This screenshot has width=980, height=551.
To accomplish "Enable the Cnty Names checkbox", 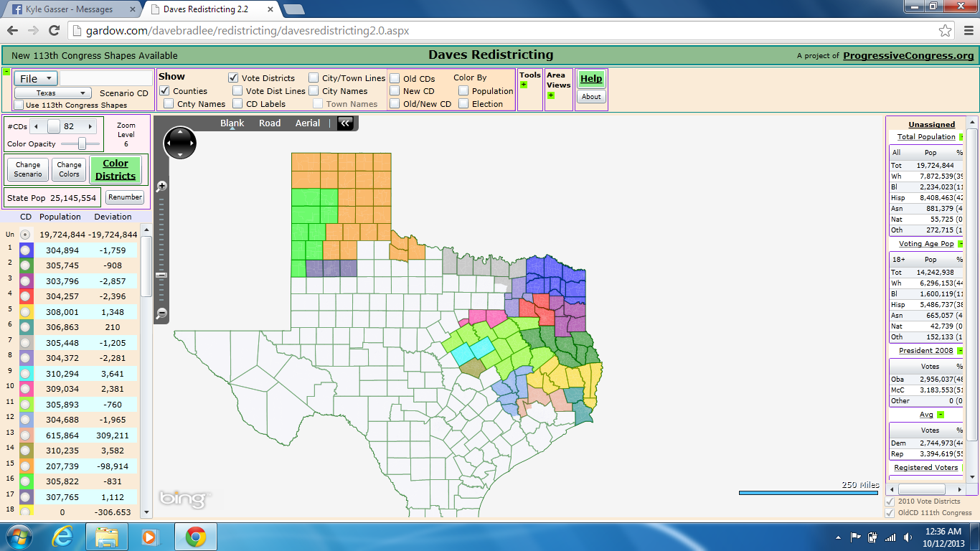I will click(x=169, y=104).
